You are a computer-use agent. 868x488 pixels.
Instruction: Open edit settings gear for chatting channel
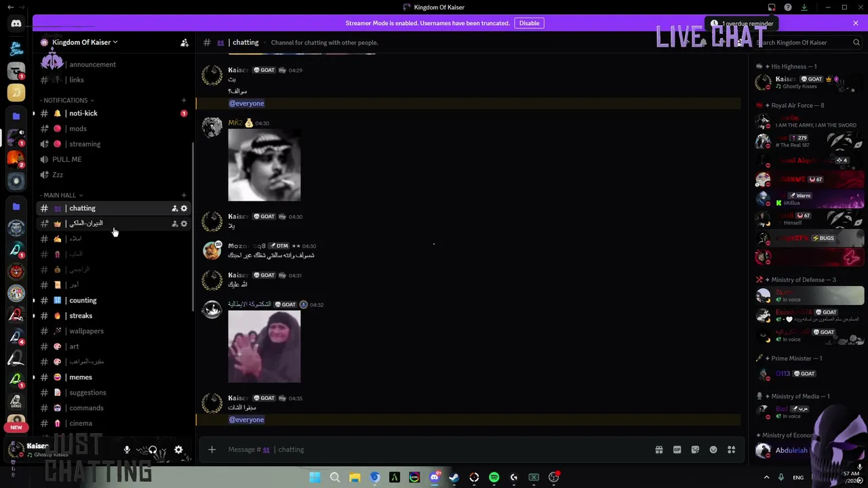click(184, 208)
